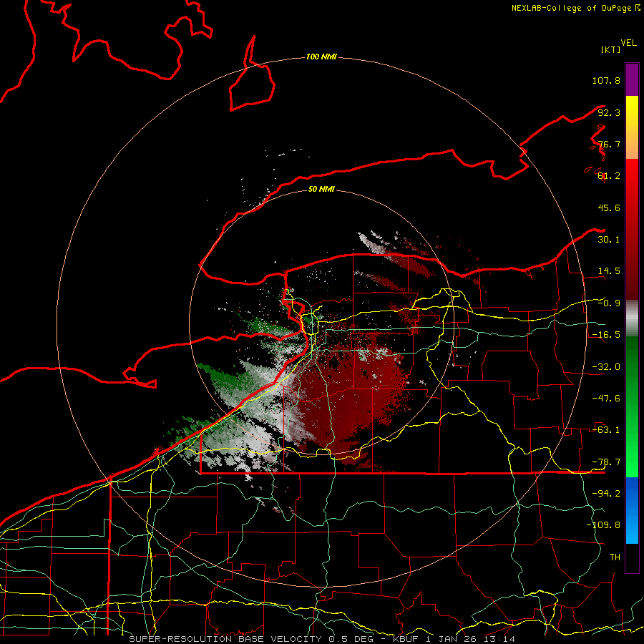Screen dimensions: 644x644
Task: Click the -47.6 legend value
Action: (x=606, y=399)
